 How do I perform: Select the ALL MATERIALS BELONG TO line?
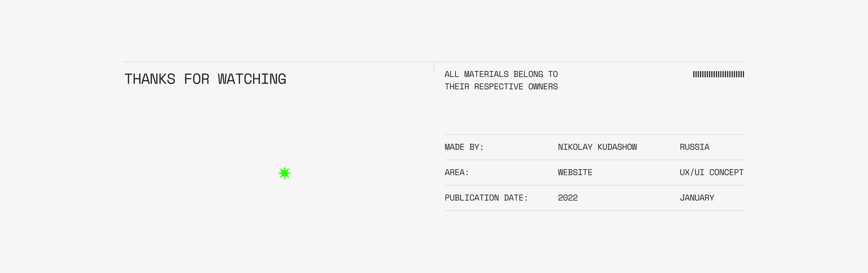pos(501,74)
